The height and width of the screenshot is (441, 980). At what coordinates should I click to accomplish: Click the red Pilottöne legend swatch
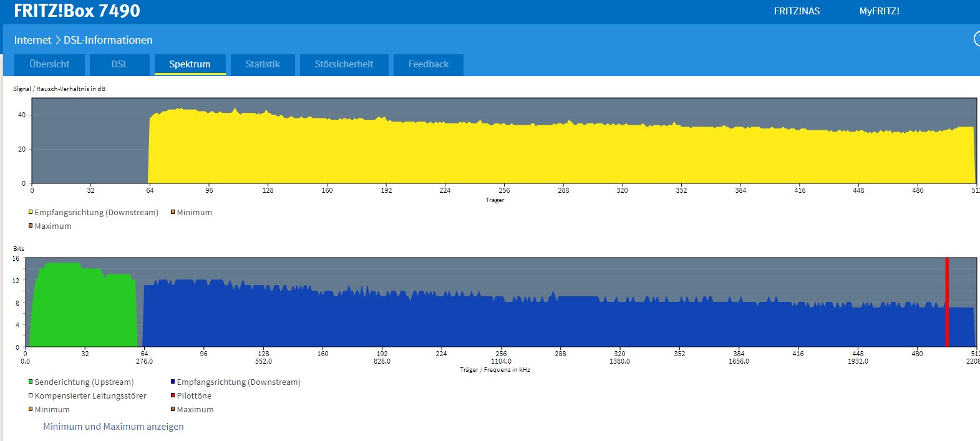click(172, 395)
